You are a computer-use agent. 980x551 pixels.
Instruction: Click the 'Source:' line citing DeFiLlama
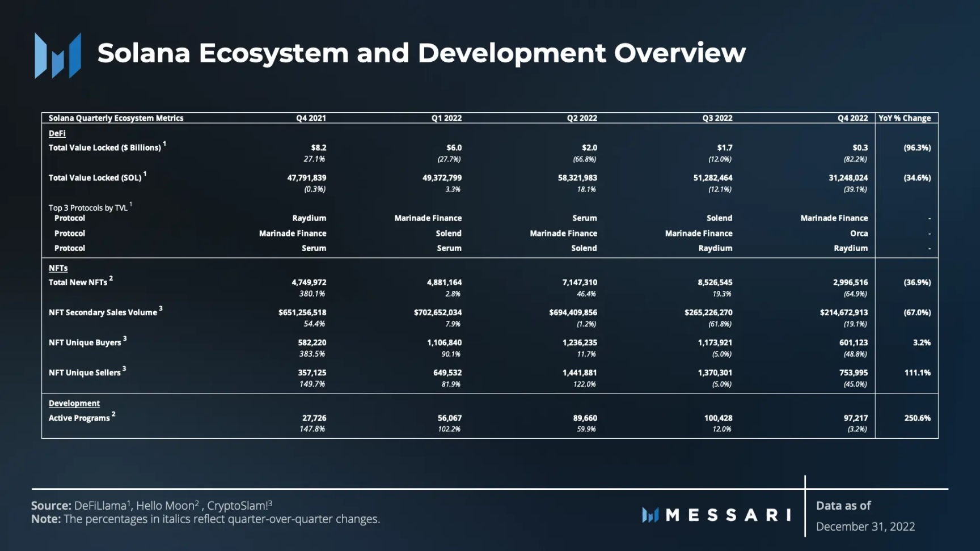coord(151,505)
